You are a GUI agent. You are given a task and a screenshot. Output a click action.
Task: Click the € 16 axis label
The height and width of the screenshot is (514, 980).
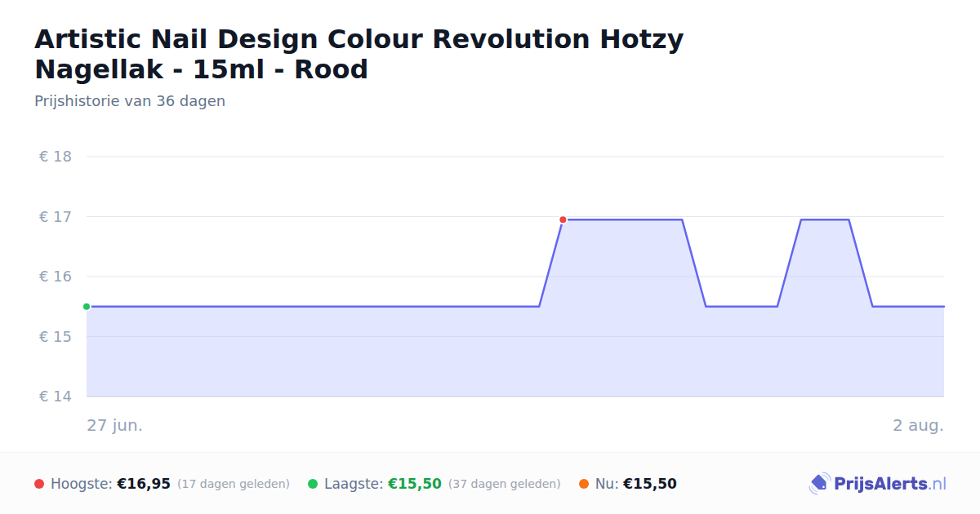[x=56, y=277]
